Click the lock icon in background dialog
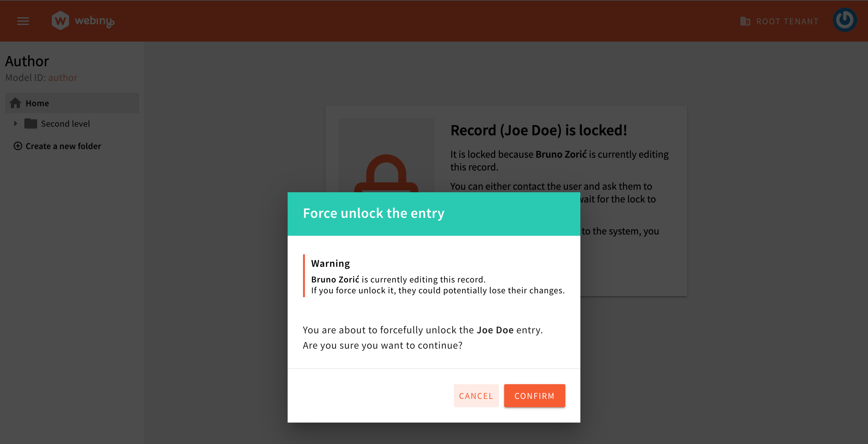This screenshot has height=444, width=868. (x=386, y=175)
